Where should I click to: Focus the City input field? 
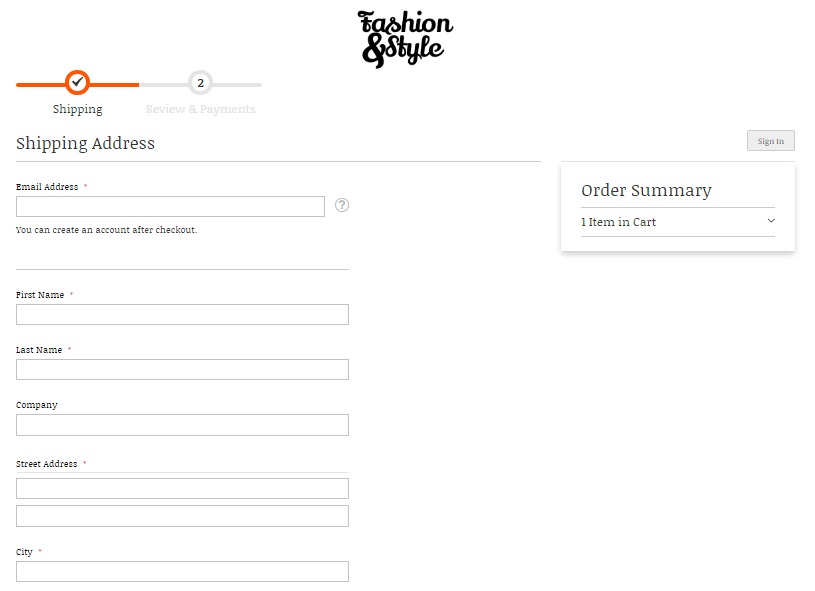pos(182,571)
